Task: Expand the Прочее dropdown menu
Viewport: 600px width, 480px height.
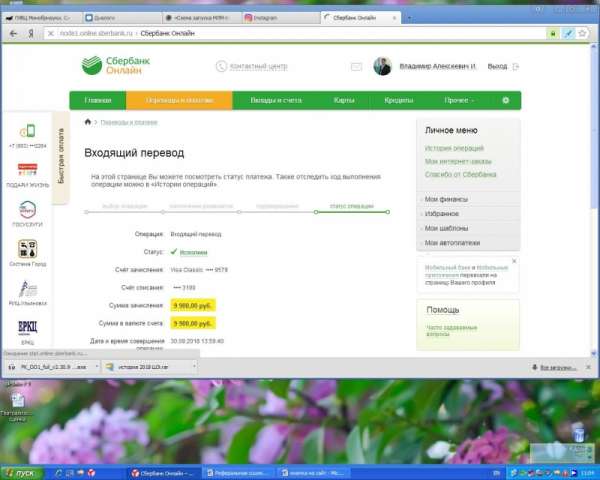Action: click(459, 100)
